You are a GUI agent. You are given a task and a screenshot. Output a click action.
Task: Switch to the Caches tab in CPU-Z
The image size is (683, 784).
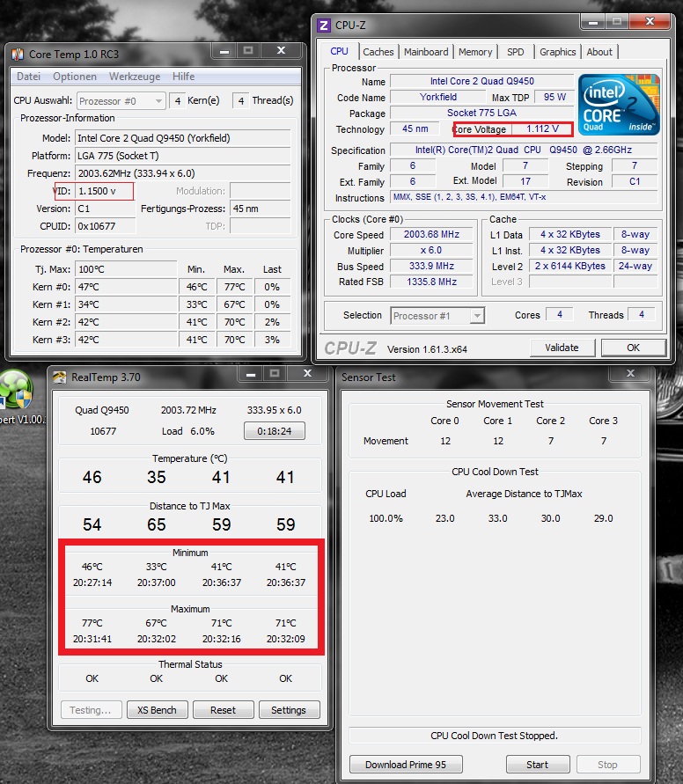click(378, 52)
